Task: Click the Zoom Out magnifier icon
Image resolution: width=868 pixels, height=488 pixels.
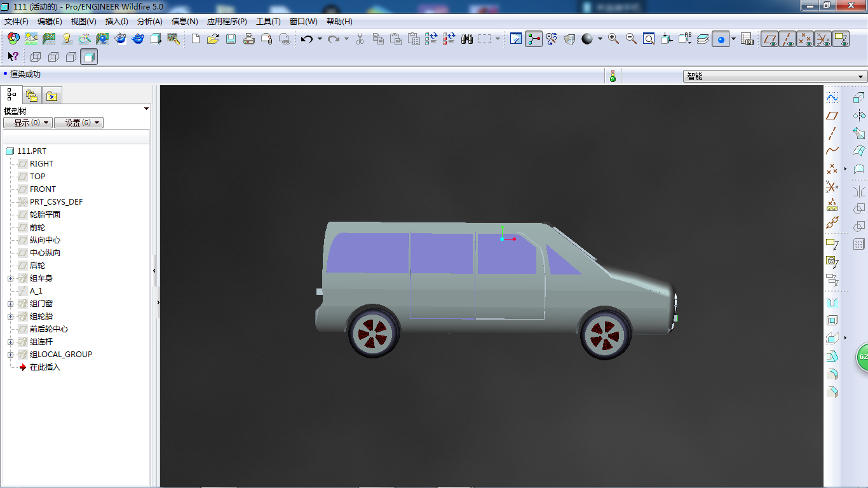Action: click(631, 39)
